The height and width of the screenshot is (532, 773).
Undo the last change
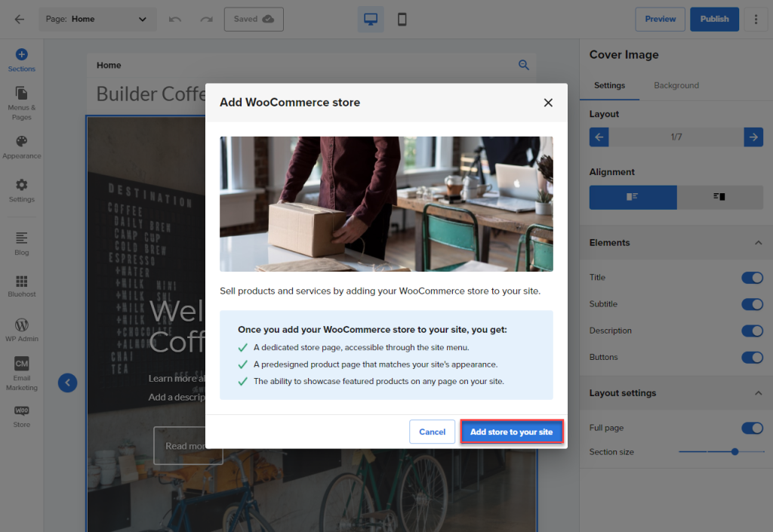click(x=175, y=19)
